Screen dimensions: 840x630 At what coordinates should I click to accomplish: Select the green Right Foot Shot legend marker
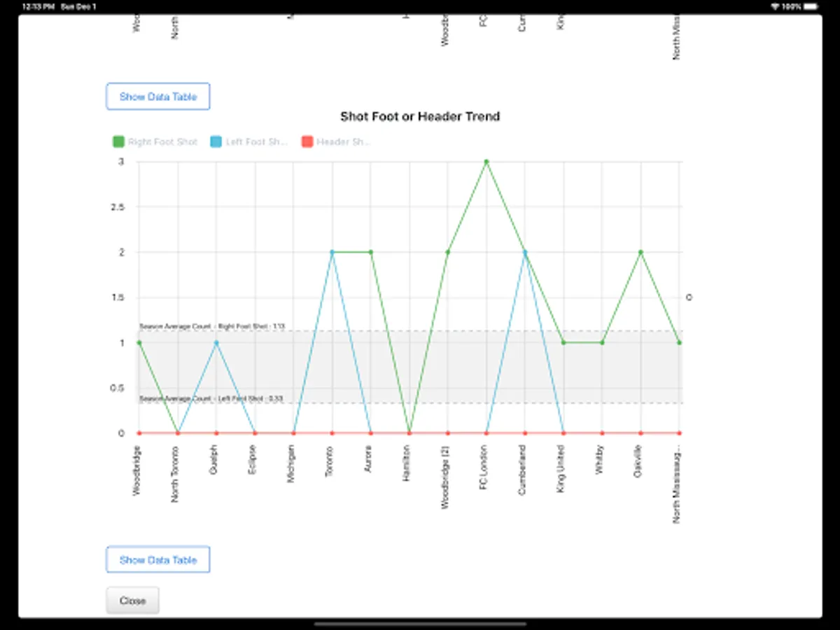(118, 141)
